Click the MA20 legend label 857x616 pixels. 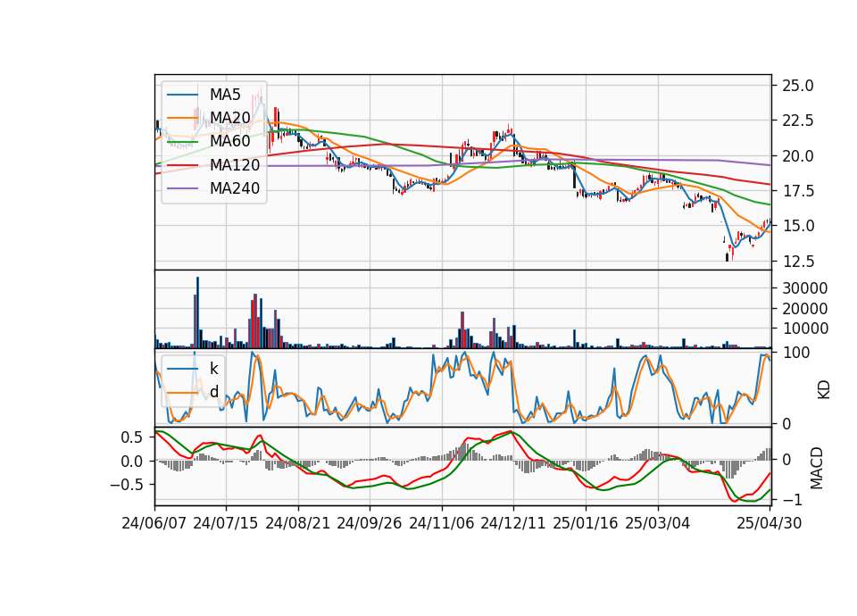pos(229,118)
